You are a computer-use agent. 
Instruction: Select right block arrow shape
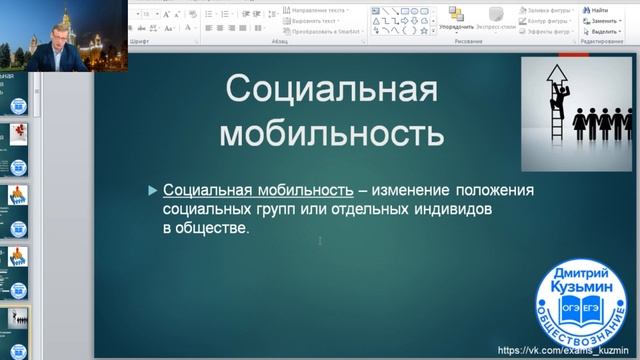tap(405, 20)
